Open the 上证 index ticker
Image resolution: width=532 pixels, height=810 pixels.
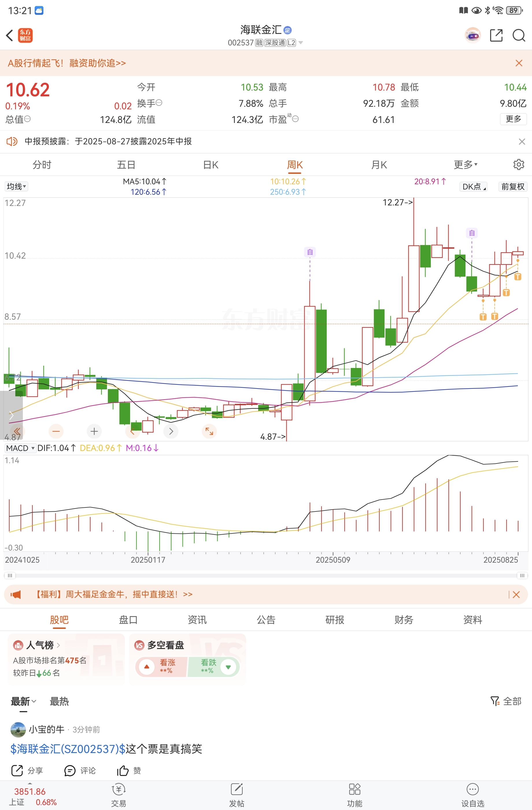tap(32, 797)
